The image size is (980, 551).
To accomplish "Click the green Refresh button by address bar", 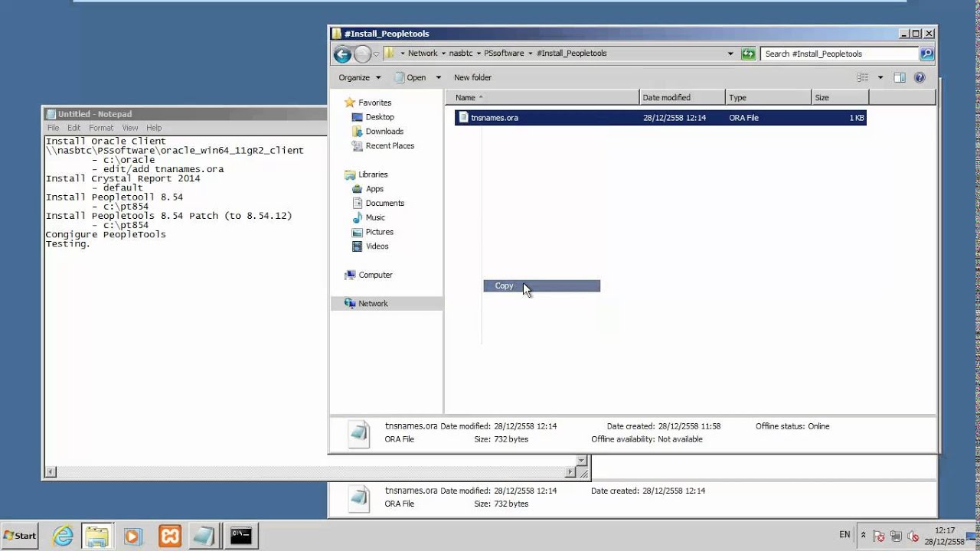I will pyautogui.click(x=749, y=54).
